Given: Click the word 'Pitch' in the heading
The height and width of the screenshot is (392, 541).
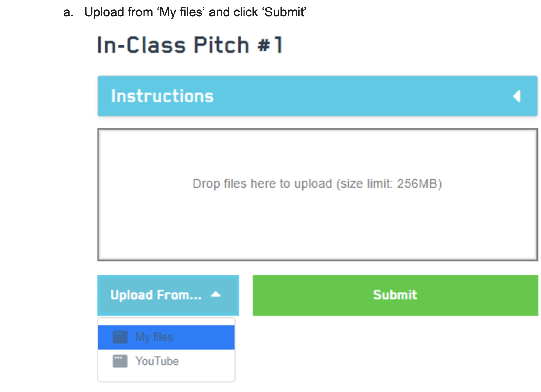Looking at the screenshot, I should (221, 45).
